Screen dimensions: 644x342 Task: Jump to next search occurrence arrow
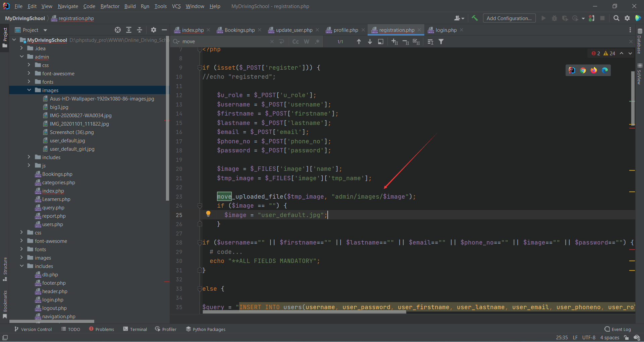pos(370,42)
